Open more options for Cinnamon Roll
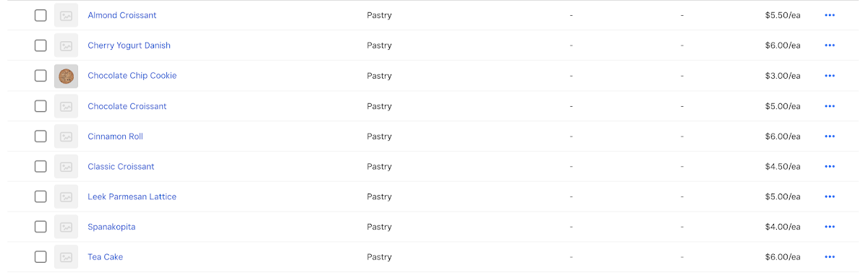This screenshot has height=278, width=868. click(830, 136)
